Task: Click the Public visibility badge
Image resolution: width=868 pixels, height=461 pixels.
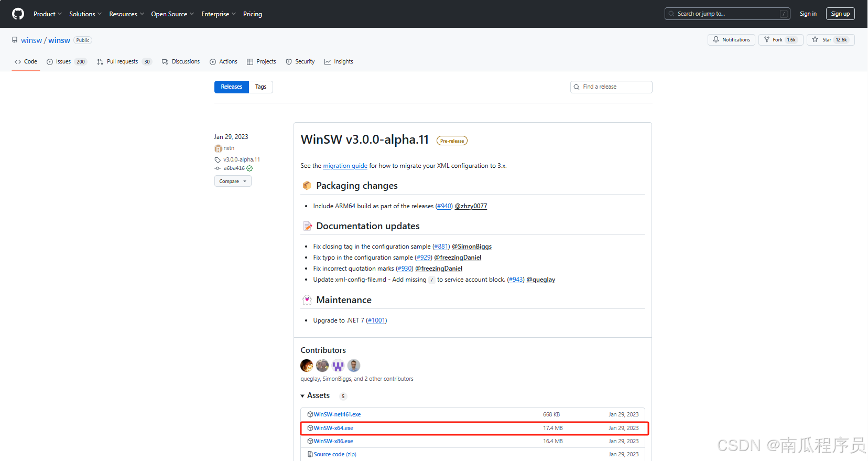Action: 83,40
